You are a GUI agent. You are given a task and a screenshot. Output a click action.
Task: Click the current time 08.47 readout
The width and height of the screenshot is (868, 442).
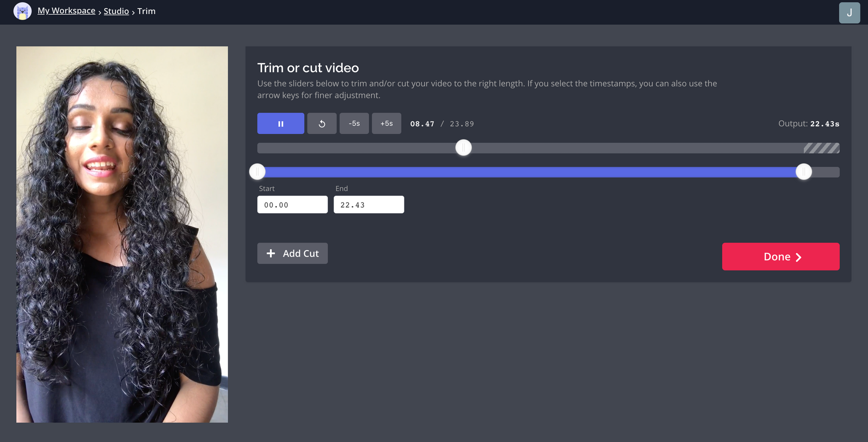[422, 124]
